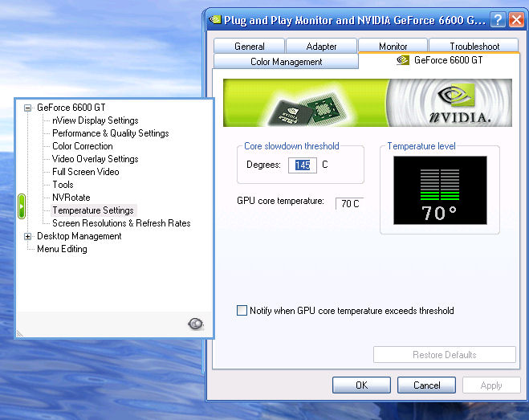Switch to the Monitor tab
The height and width of the screenshot is (420, 529).
click(393, 47)
